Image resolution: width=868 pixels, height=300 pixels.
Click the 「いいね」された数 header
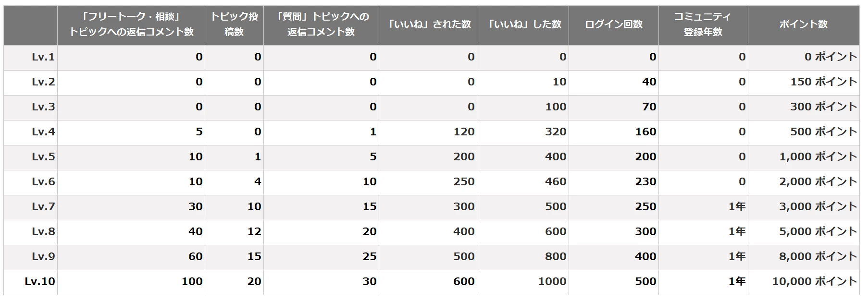tap(428, 24)
